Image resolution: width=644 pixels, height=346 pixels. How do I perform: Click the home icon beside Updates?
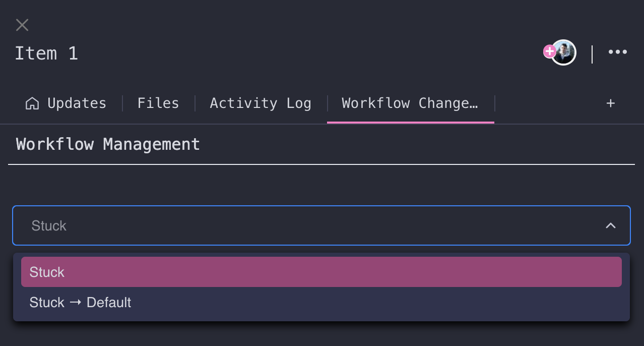click(32, 103)
